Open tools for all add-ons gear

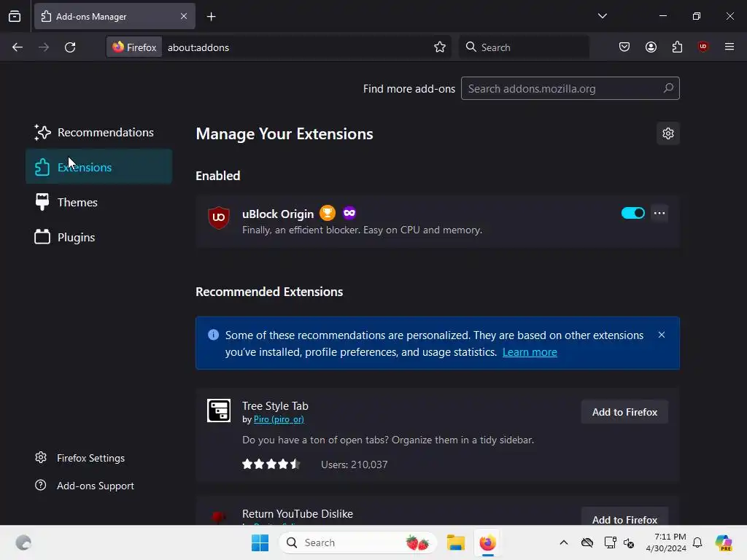coord(668,133)
